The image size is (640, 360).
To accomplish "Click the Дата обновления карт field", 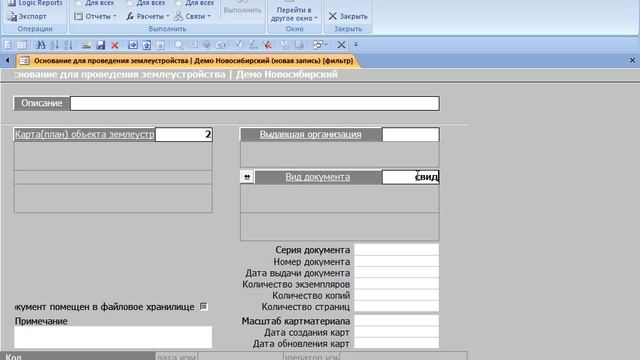I will pos(396,344).
